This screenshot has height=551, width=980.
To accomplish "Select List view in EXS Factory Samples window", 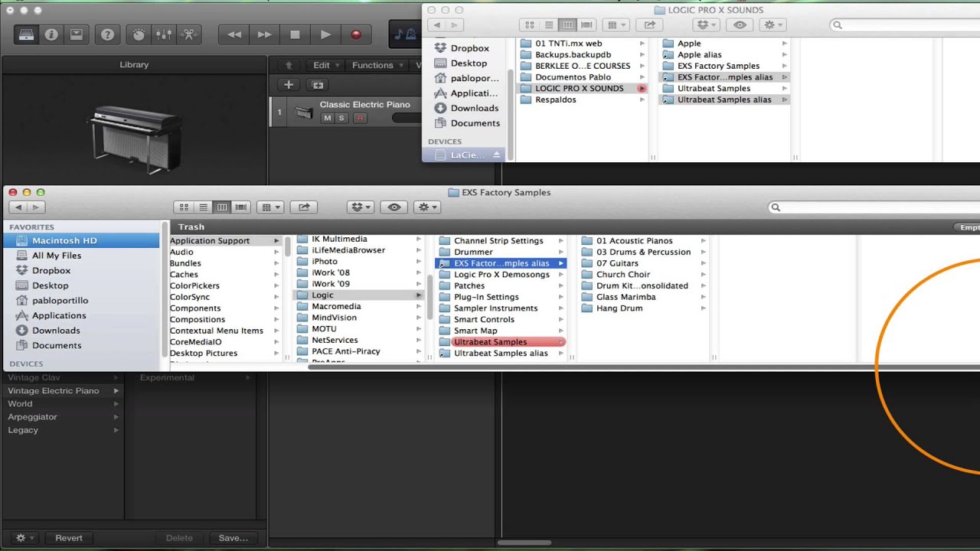I will [x=203, y=207].
